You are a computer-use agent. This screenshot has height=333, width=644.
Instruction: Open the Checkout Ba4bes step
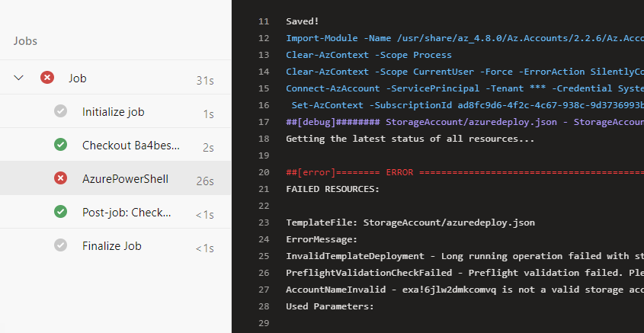(x=115, y=145)
